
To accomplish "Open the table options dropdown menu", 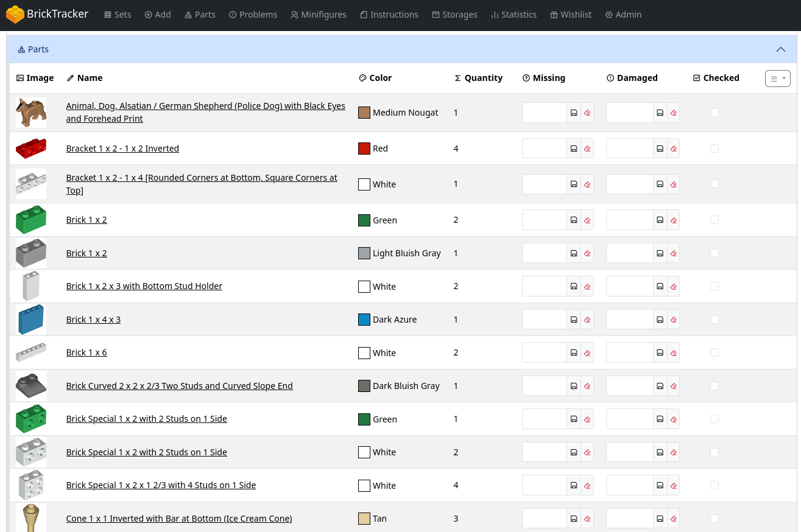I will tap(777, 79).
